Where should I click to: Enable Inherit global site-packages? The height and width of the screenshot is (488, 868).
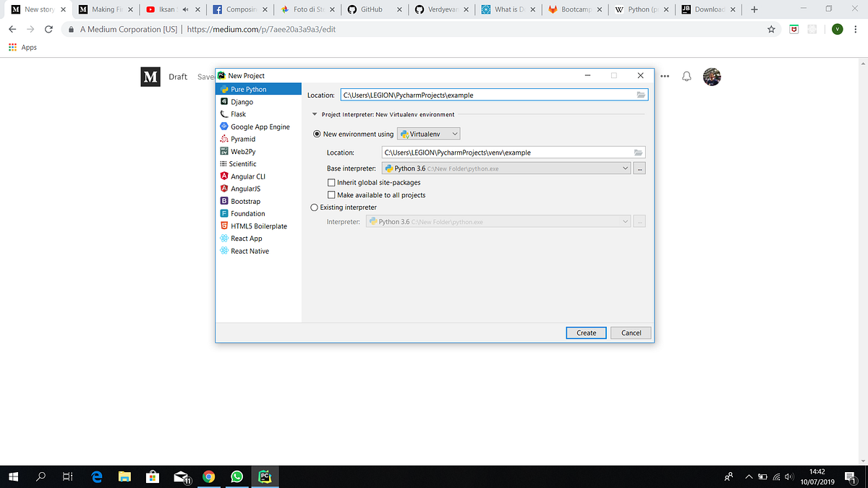pos(331,182)
